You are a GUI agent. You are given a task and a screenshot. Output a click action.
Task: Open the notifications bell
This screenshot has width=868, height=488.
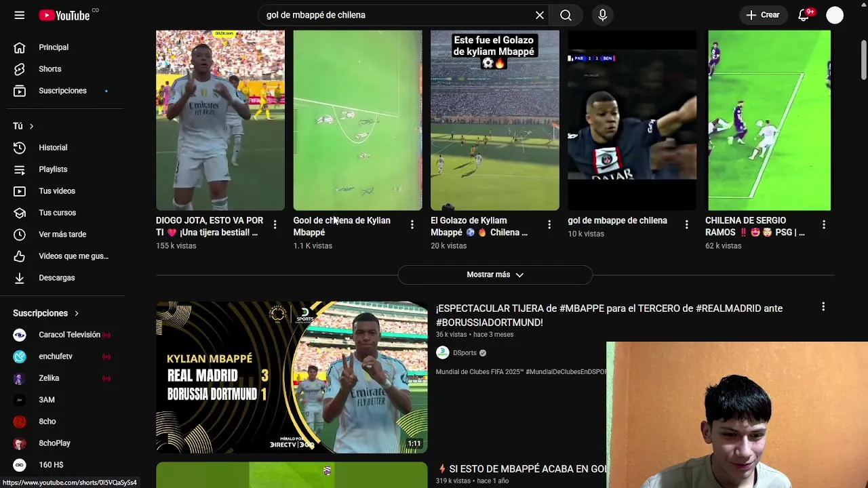(804, 15)
